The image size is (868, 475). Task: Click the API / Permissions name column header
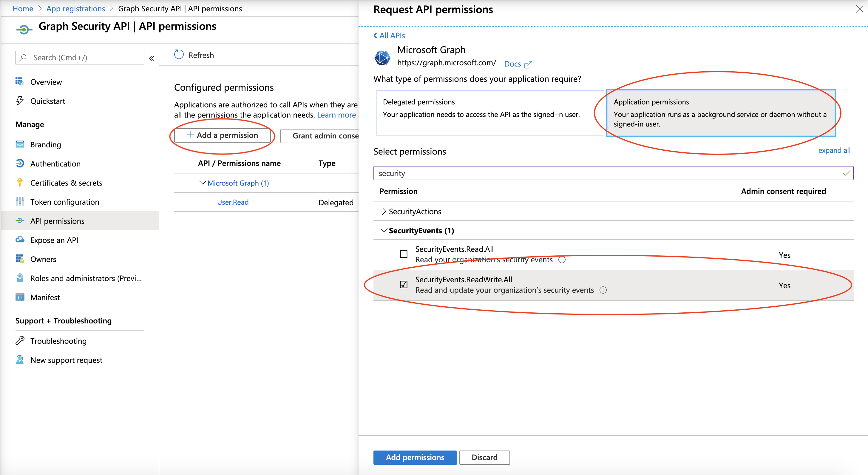239,163
